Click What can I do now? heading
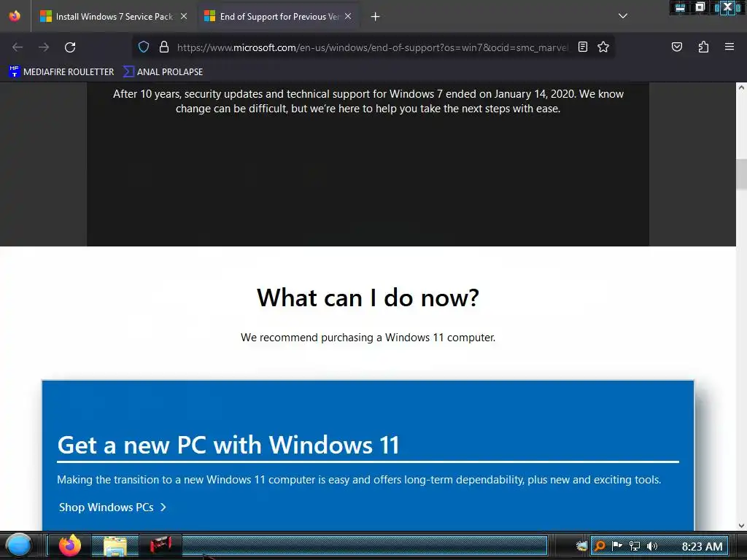 368,297
